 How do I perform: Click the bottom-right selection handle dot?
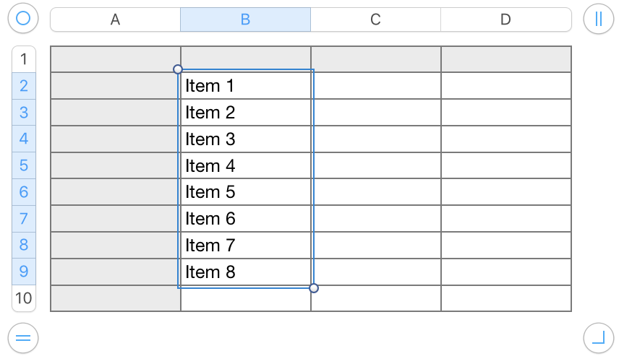pyautogui.click(x=314, y=288)
